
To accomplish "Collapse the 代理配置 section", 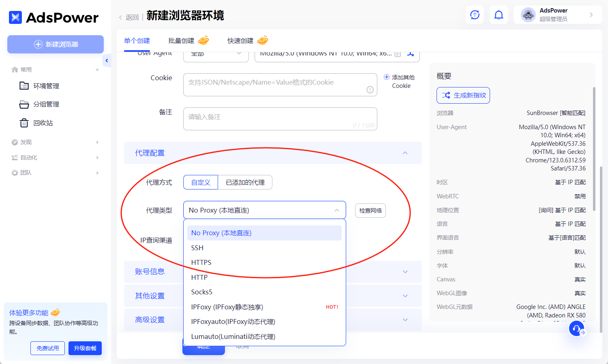I will tap(405, 153).
